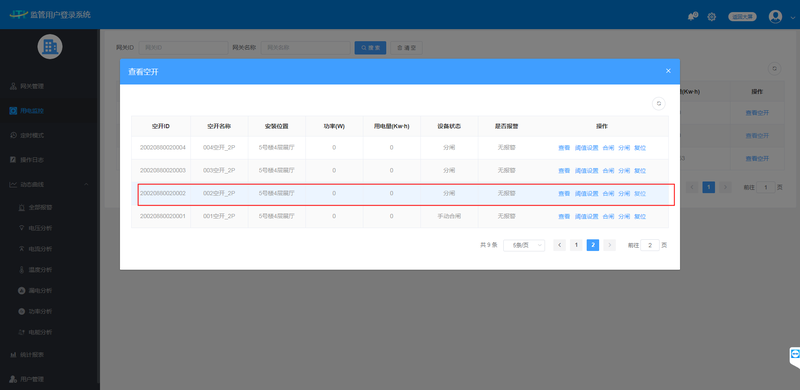Click refresh icon on background gateway table
The width and height of the screenshot is (800, 390).
pyautogui.click(x=774, y=68)
